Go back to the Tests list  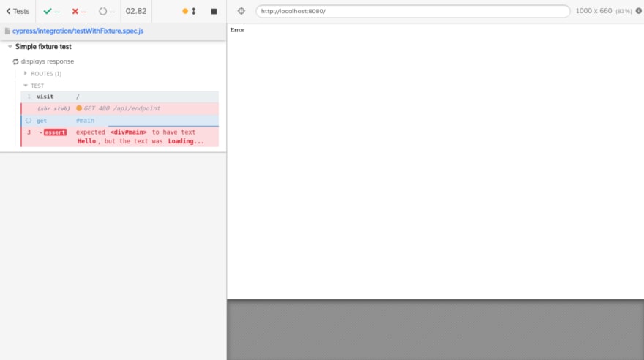[x=18, y=11]
